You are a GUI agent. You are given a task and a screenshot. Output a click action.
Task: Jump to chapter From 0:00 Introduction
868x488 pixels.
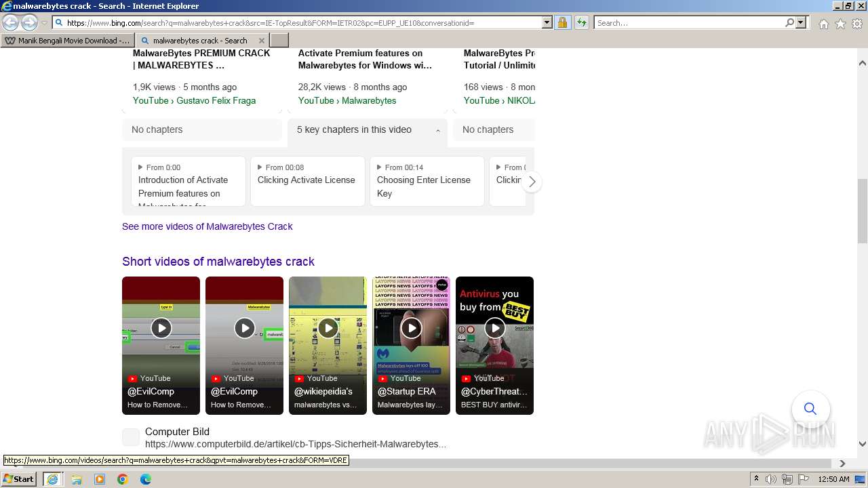tap(189, 181)
